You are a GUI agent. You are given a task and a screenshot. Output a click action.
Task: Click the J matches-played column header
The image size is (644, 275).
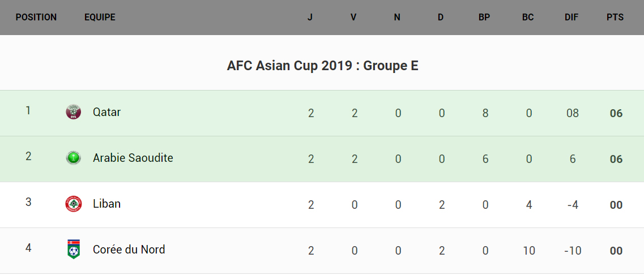[x=310, y=18]
